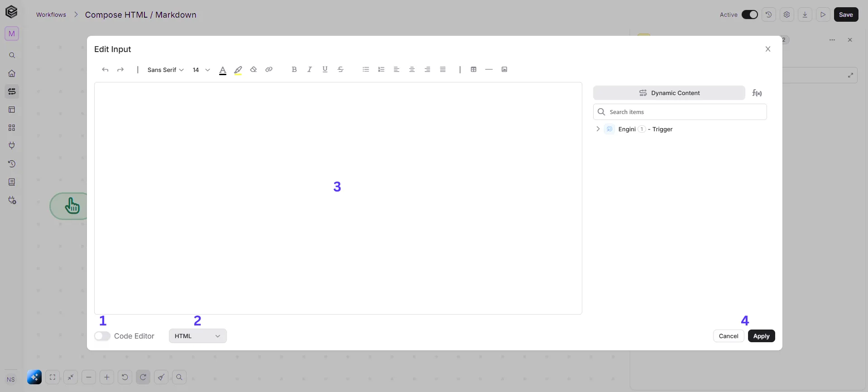Insert a bulleted list

(x=366, y=70)
